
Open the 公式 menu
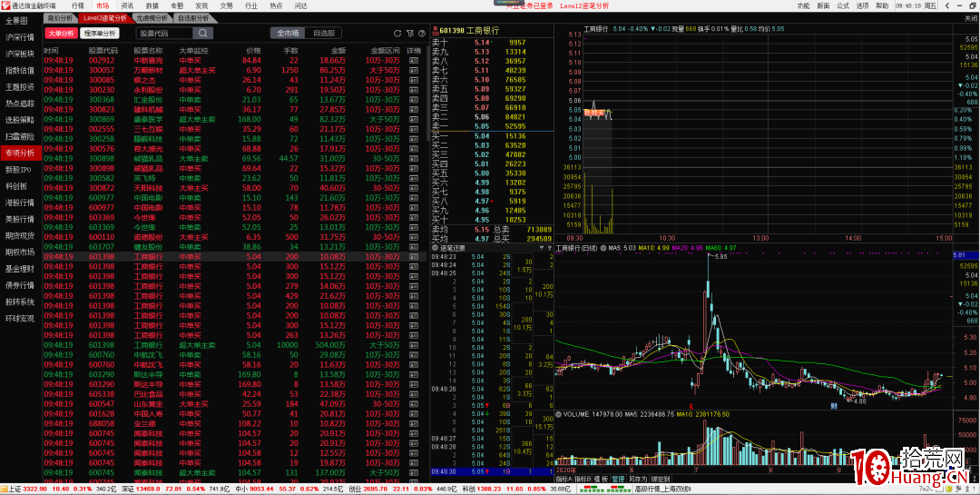pos(843,5)
